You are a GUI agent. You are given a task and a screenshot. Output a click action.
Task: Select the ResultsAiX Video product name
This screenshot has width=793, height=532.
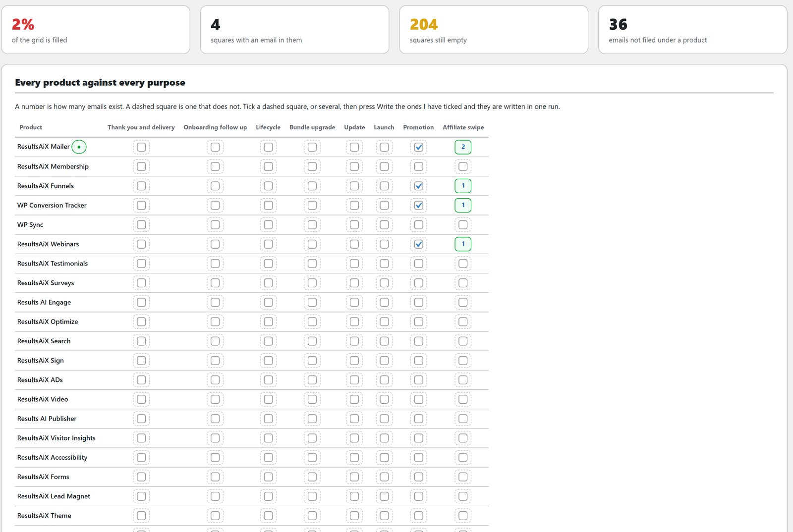pos(43,399)
